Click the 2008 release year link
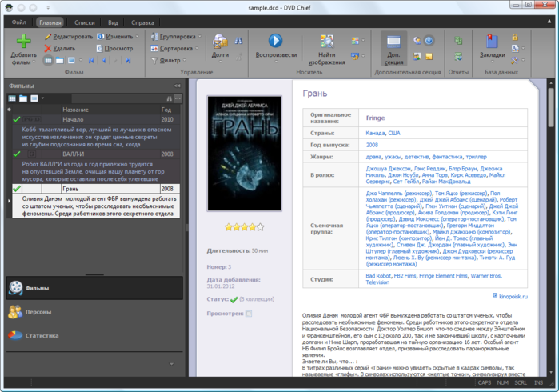559x392 pixels. pyautogui.click(x=372, y=145)
